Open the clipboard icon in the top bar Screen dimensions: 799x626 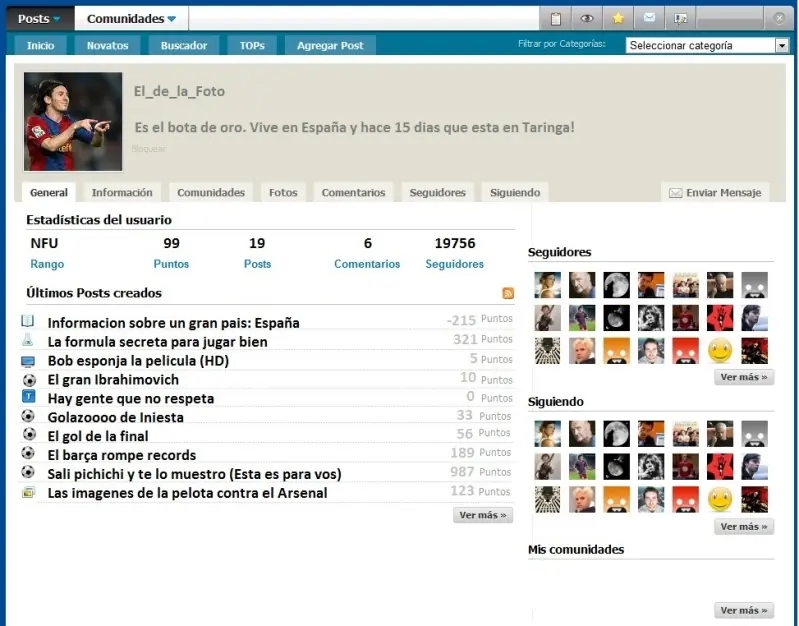coord(555,19)
